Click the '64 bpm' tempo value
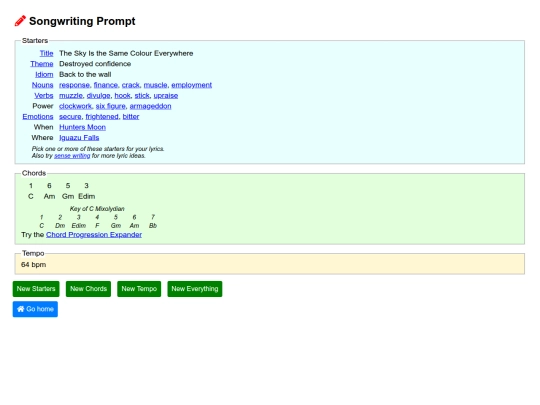Image resolution: width=540 pixels, height=405 pixels. click(33, 264)
